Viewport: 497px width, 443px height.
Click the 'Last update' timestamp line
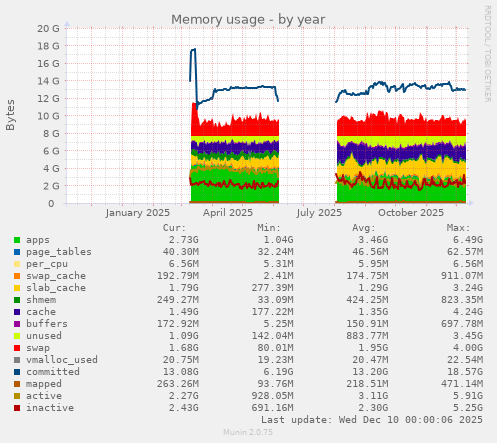tap(372, 420)
